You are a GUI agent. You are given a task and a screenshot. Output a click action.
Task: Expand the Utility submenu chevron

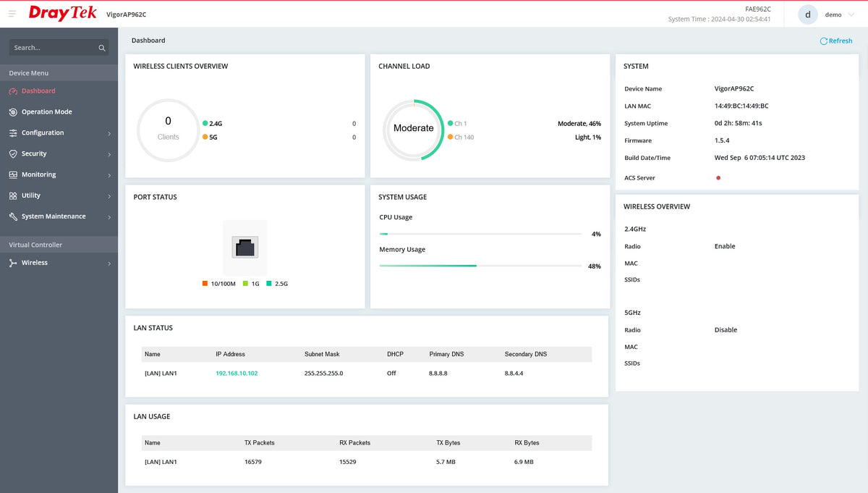[x=109, y=196]
